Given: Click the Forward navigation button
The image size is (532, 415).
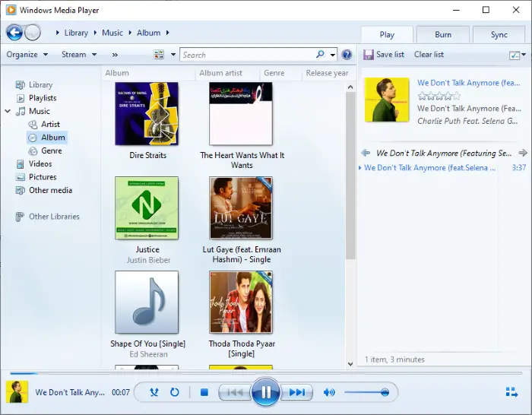Looking at the screenshot, I should [x=33, y=33].
